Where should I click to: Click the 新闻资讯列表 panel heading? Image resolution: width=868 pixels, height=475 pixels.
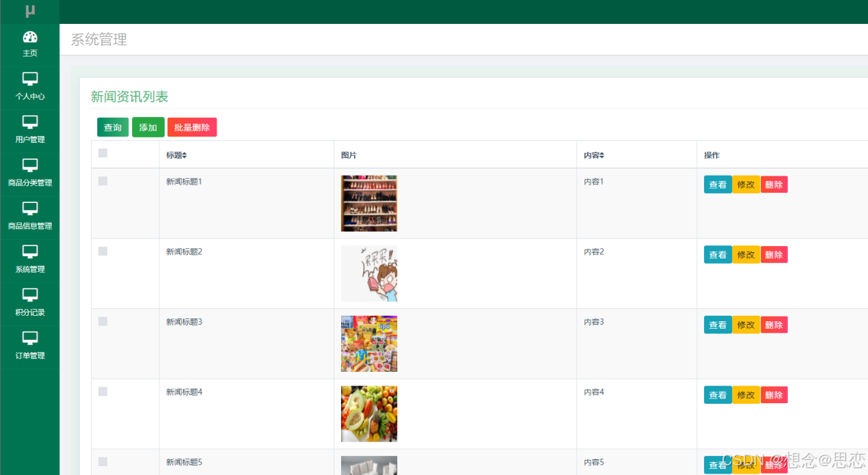[129, 97]
